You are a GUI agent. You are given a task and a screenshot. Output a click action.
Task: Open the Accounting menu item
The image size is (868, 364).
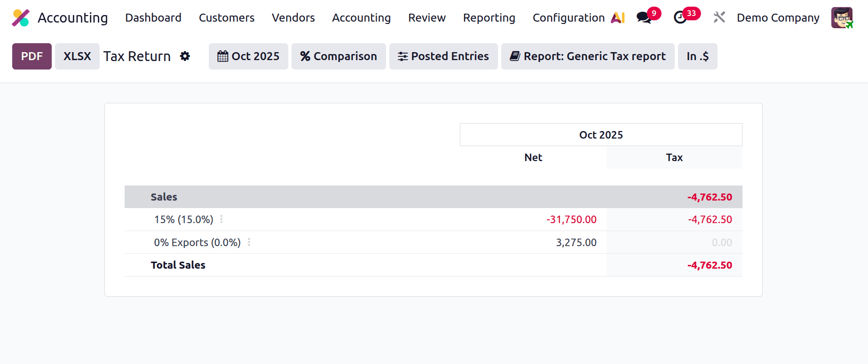(x=361, y=18)
